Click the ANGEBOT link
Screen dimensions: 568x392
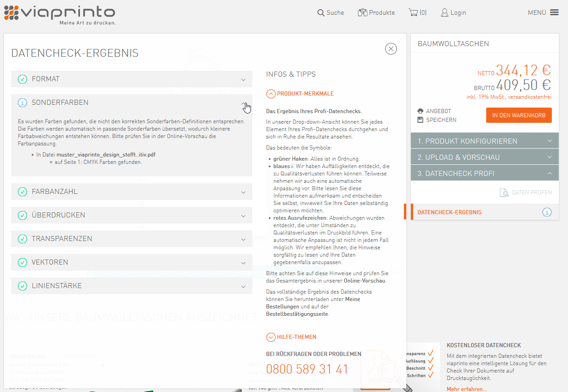439,111
